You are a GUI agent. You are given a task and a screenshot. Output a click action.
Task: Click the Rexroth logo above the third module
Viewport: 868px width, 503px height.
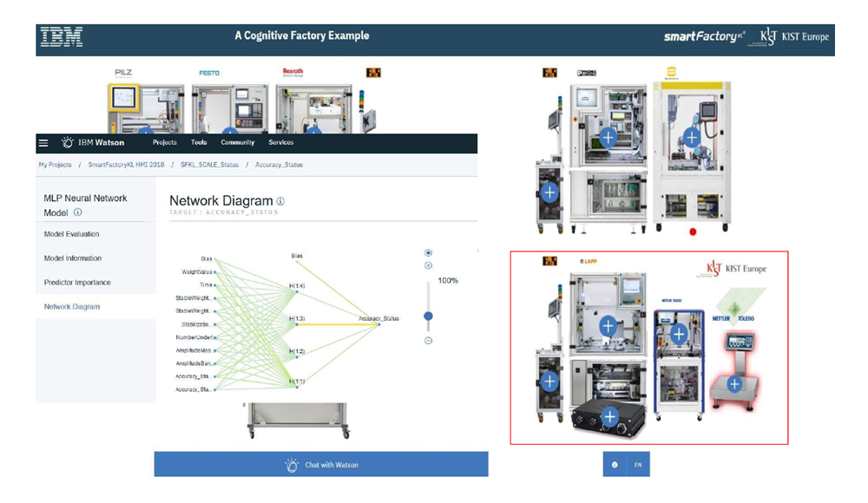(x=293, y=72)
